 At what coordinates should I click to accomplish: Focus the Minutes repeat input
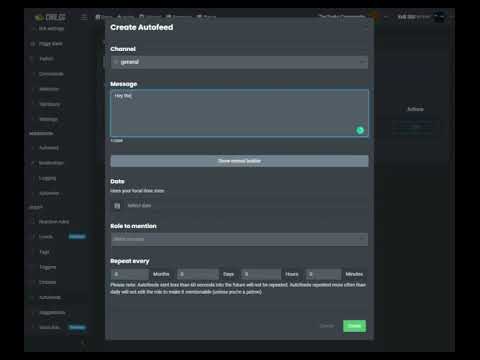click(x=324, y=274)
